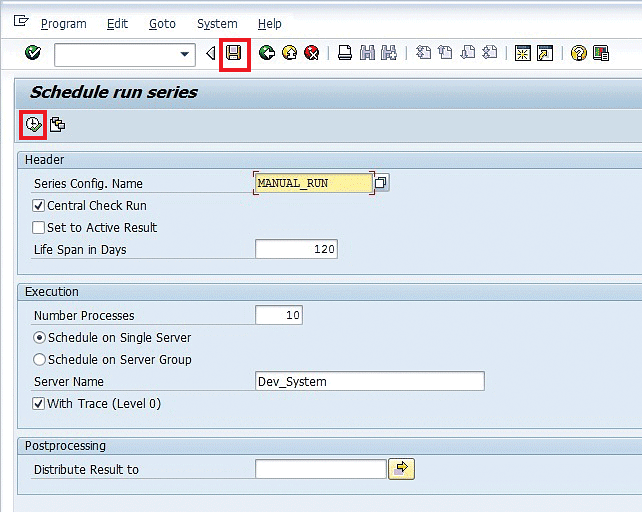
Task: Open value help beside Series Config. Name
Action: click(381, 183)
